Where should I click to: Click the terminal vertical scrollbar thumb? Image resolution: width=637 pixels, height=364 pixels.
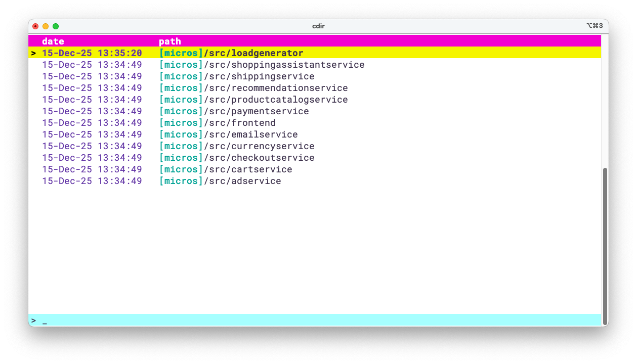[x=605, y=245]
